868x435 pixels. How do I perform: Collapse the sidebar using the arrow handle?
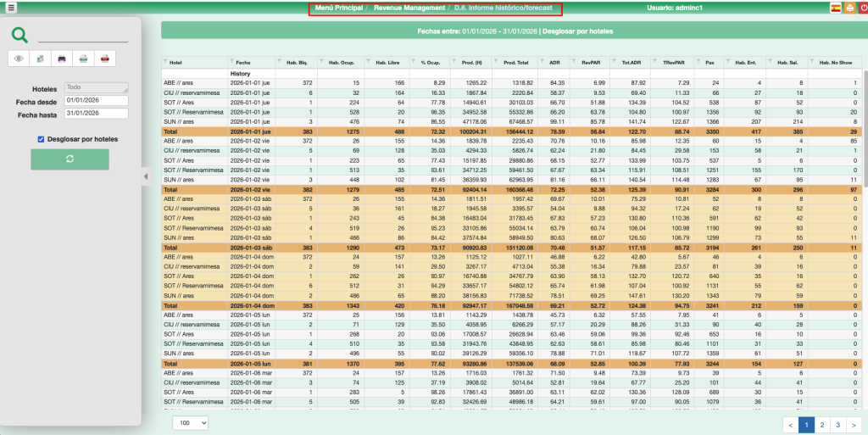[144, 176]
